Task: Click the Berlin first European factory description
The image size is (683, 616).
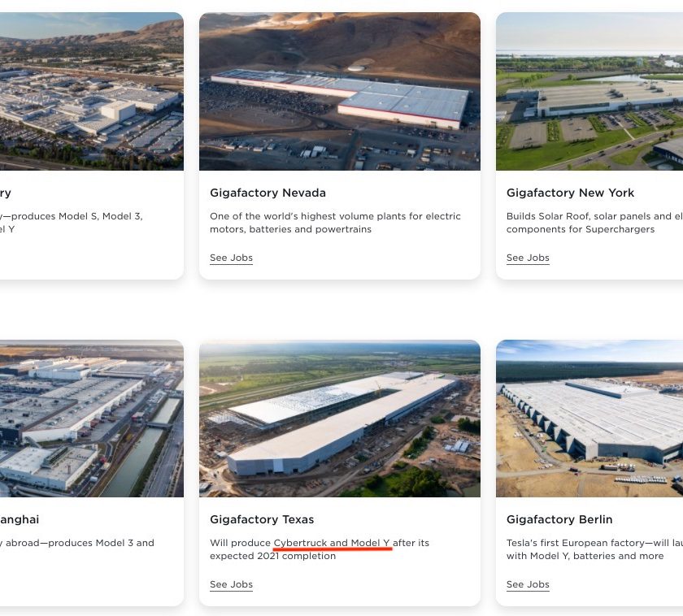Action: pos(594,549)
